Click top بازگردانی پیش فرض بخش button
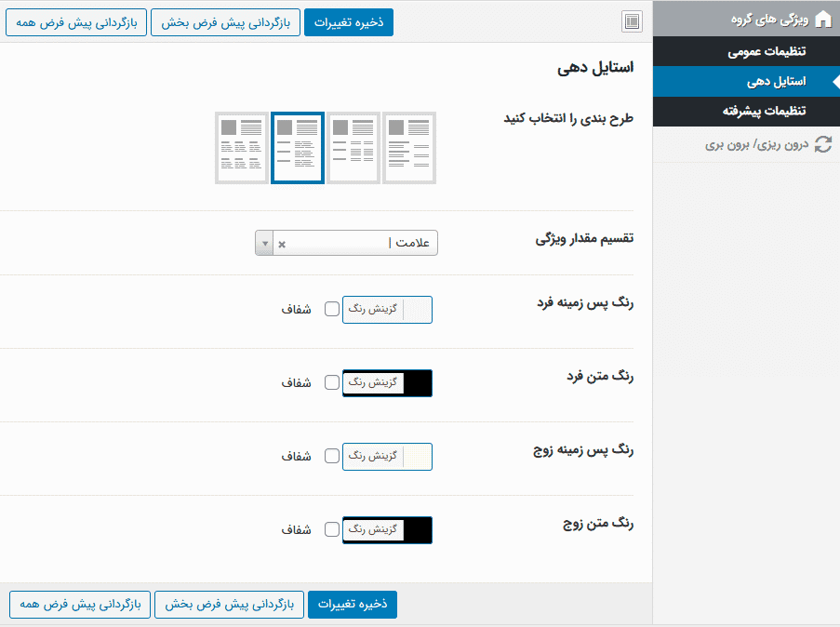 [x=225, y=22]
